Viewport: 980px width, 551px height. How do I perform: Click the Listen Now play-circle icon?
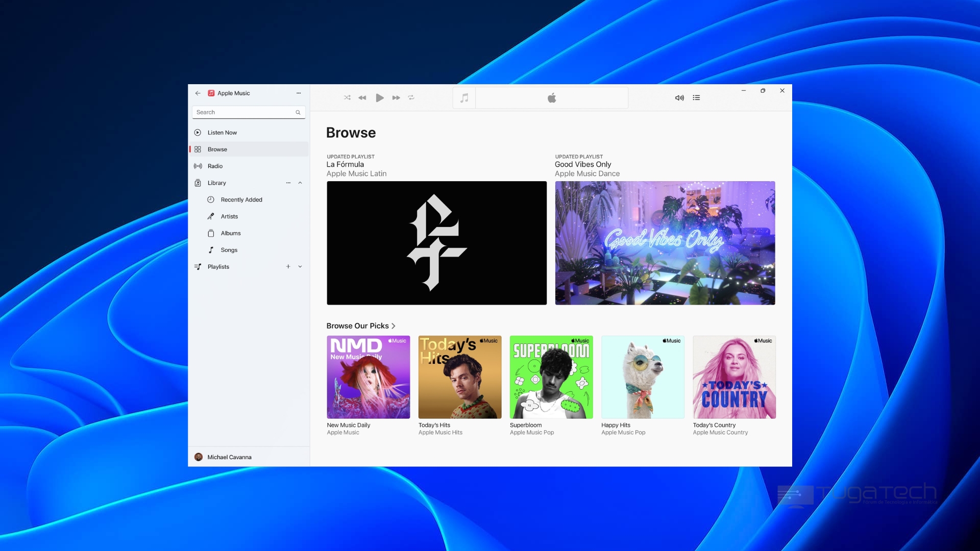[198, 133]
